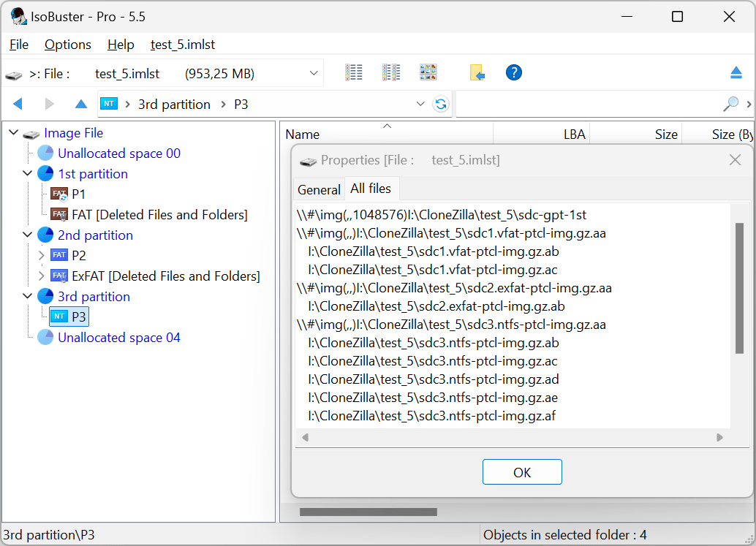Viewport: 756px width, 546px height.
Task: Collapse the 1st partition node
Action: coord(28,173)
